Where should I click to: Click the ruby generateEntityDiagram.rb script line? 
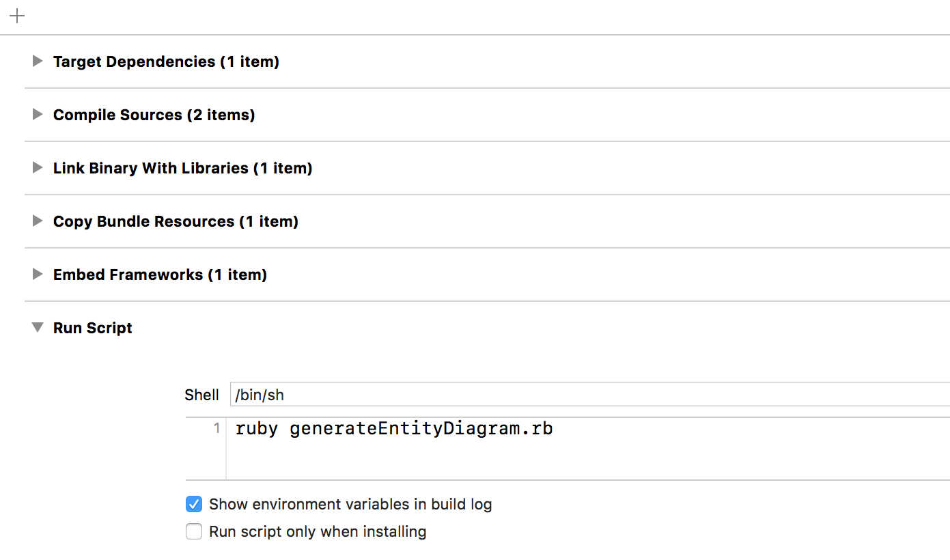click(x=394, y=429)
